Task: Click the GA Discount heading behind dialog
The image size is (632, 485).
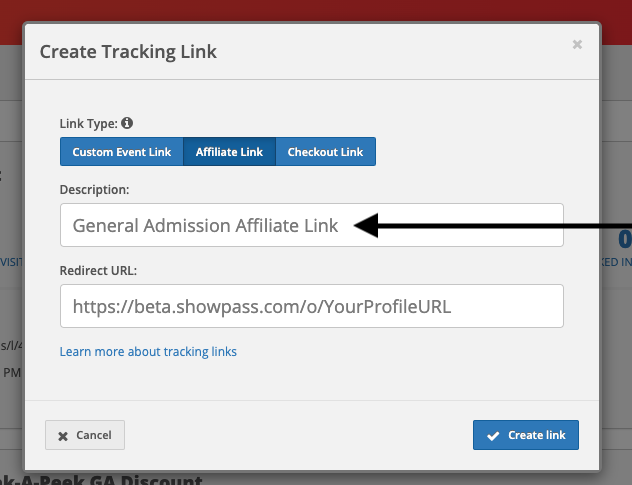Action: 101,480
